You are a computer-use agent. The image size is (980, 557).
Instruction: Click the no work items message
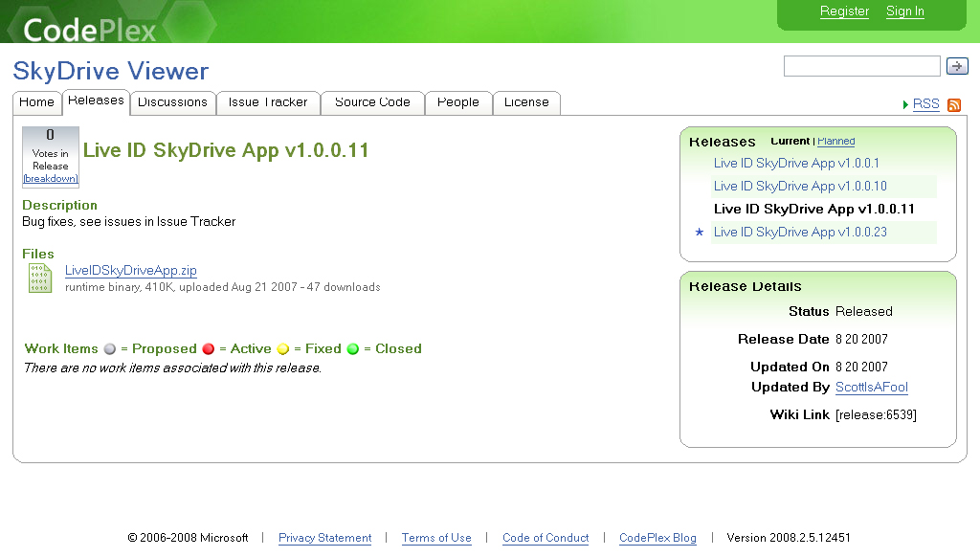click(172, 368)
